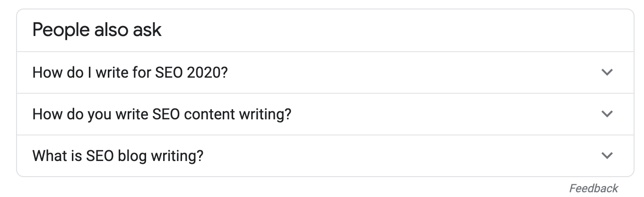The image size is (644, 197).
Task: Tap the down arrow icon in the last question row
Action: coord(607,155)
